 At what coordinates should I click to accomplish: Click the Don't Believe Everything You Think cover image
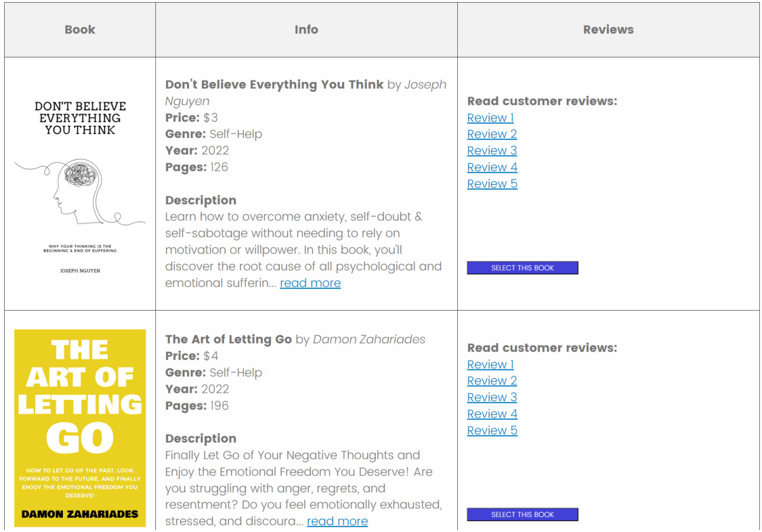[x=80, y=183]
